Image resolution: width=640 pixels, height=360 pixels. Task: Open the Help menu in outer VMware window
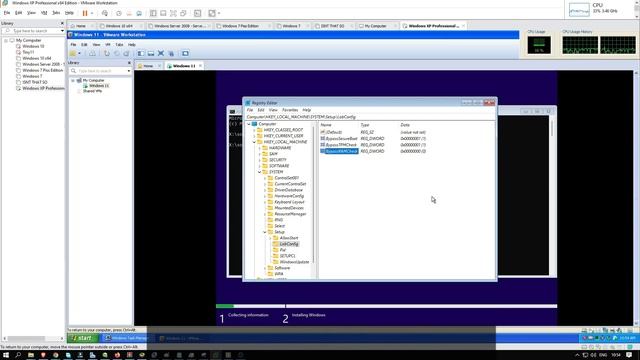[x=69, y=13]
